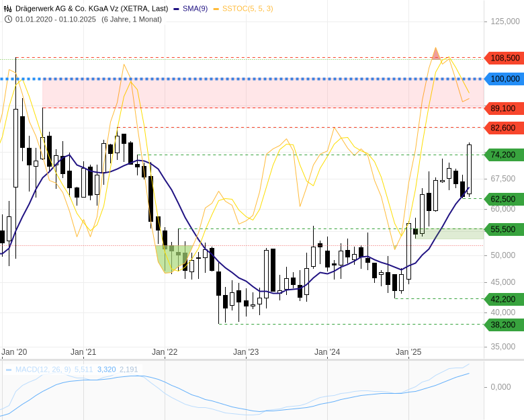This screenshot has width=524, height=420.
Task: Toggle the SMA(9) indicator legend
Action: tap(191, 8)
